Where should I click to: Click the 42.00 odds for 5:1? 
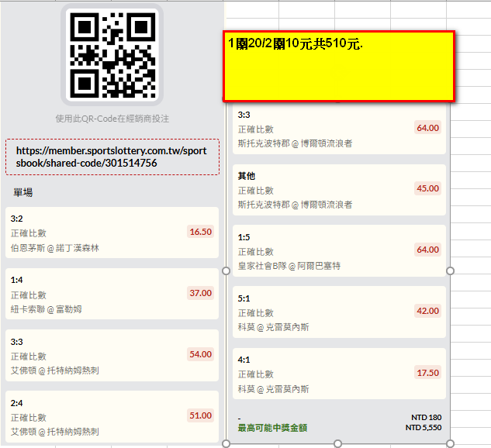click(x=427, y=311)
